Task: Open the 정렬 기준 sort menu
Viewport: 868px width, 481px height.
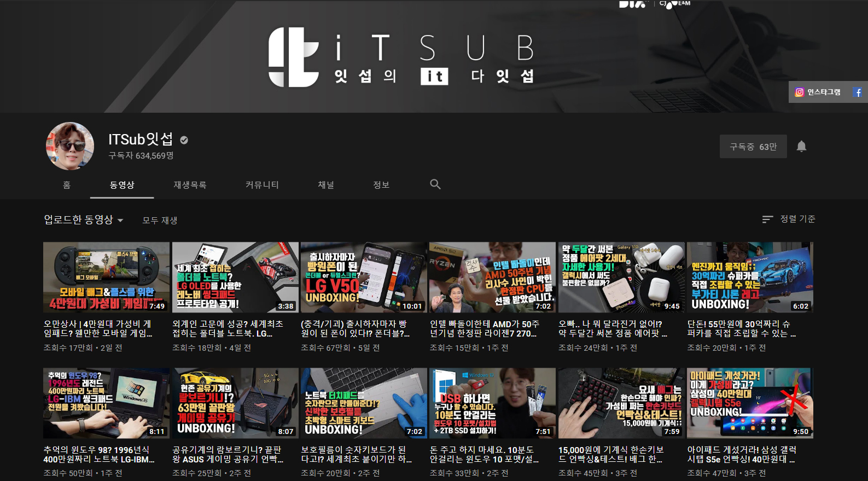Action: click(x=789, y=219)
